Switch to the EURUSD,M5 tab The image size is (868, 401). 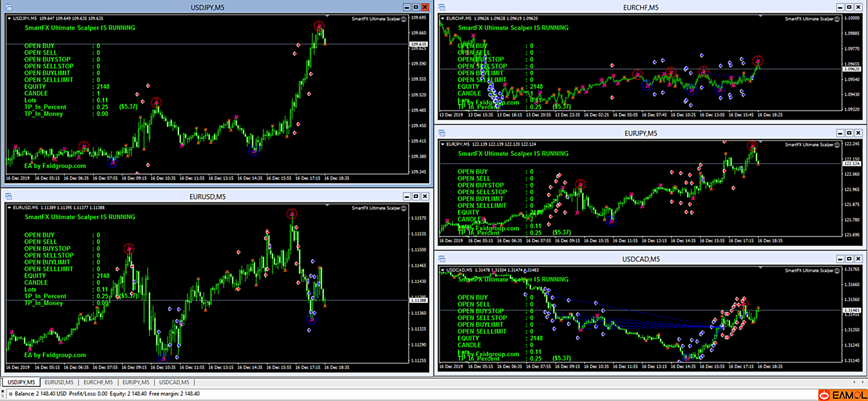pyautogui.click(x=59, y=382)
